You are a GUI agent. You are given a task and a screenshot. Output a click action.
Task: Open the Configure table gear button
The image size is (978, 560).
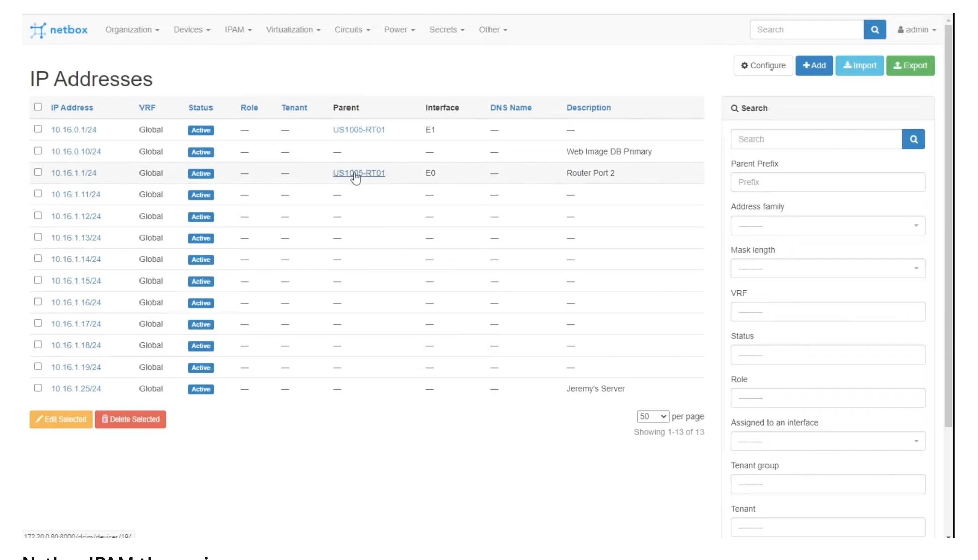[763, 66]
